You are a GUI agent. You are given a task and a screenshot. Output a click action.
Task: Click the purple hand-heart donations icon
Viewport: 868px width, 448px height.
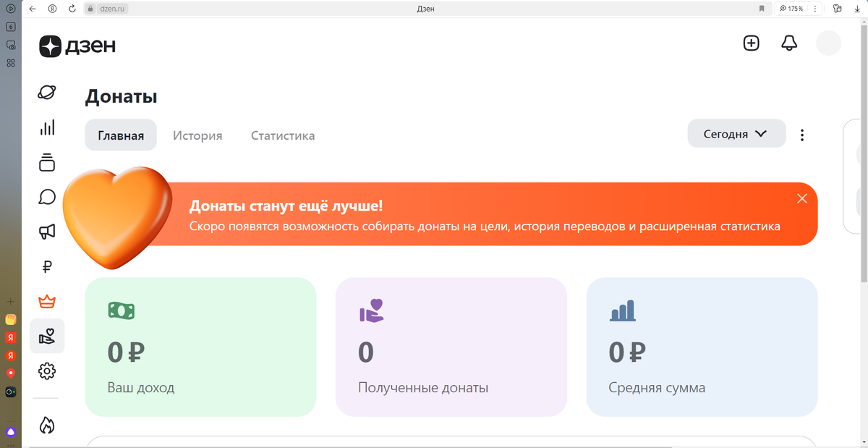pos(372,310)
